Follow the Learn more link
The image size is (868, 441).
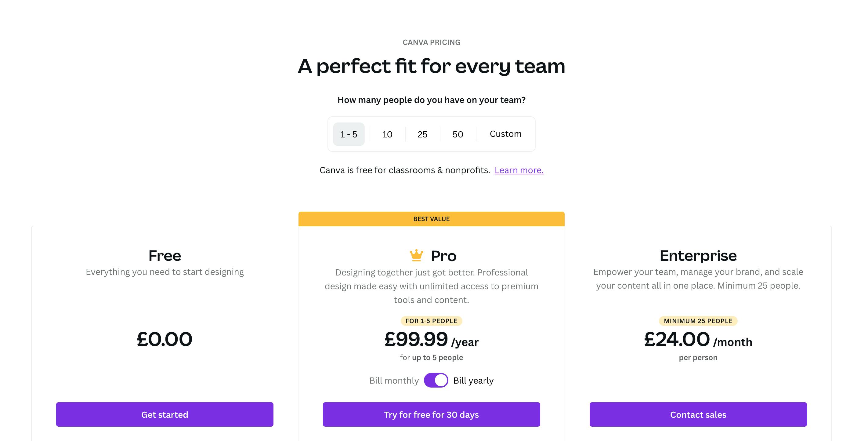coord(519,170)
